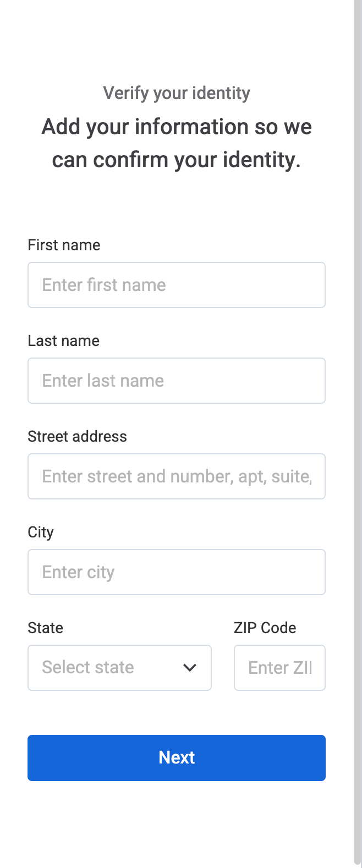Click the Verify your identity heading
Screen dimensions: 362x868
177,93
